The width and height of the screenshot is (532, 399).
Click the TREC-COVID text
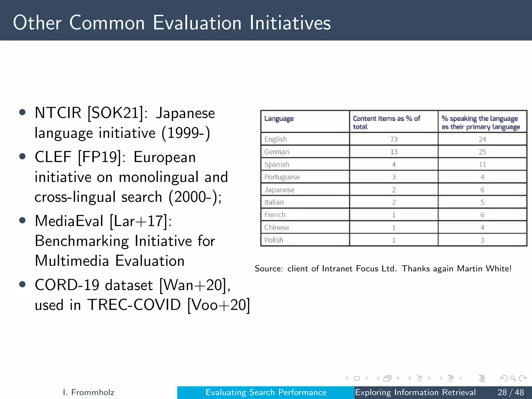coord(134,305)
